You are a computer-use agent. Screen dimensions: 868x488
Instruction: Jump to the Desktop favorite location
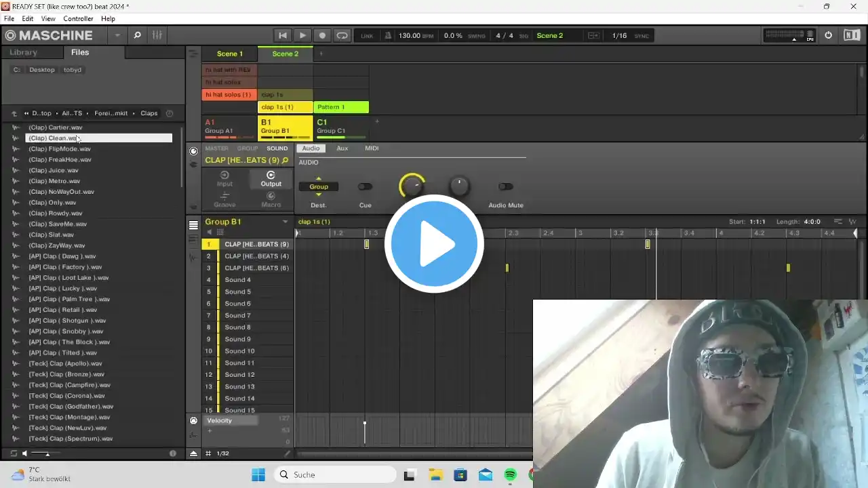pos(41,70)
